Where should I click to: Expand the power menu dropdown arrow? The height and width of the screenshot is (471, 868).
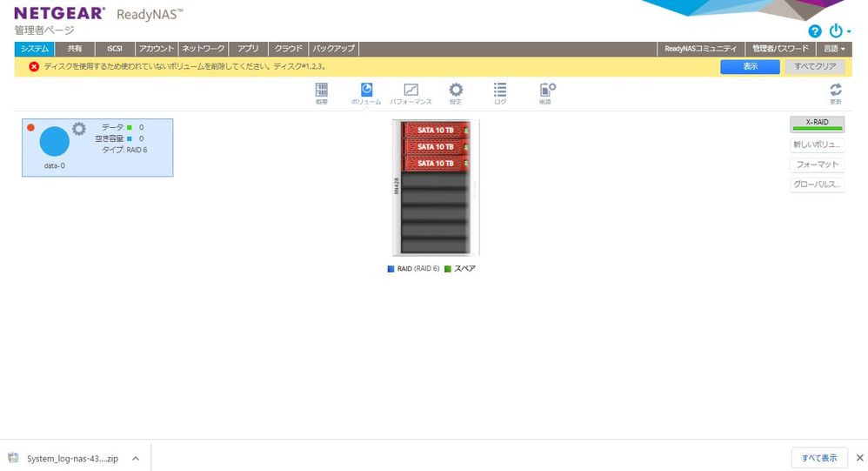[x=849, y=31]
